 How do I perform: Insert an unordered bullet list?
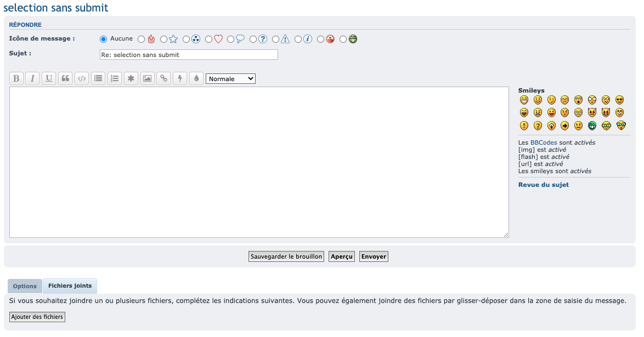98,78
